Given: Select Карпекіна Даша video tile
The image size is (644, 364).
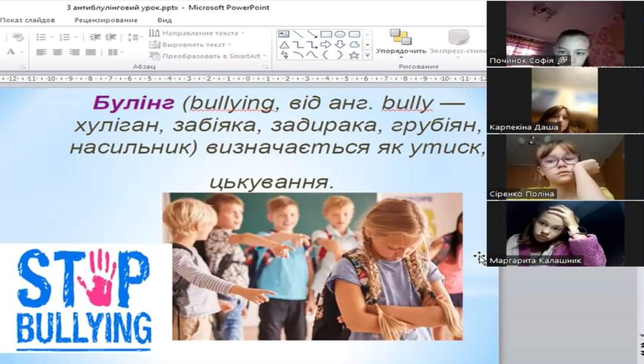Looking at the screenshot, I should click(565, 99).
